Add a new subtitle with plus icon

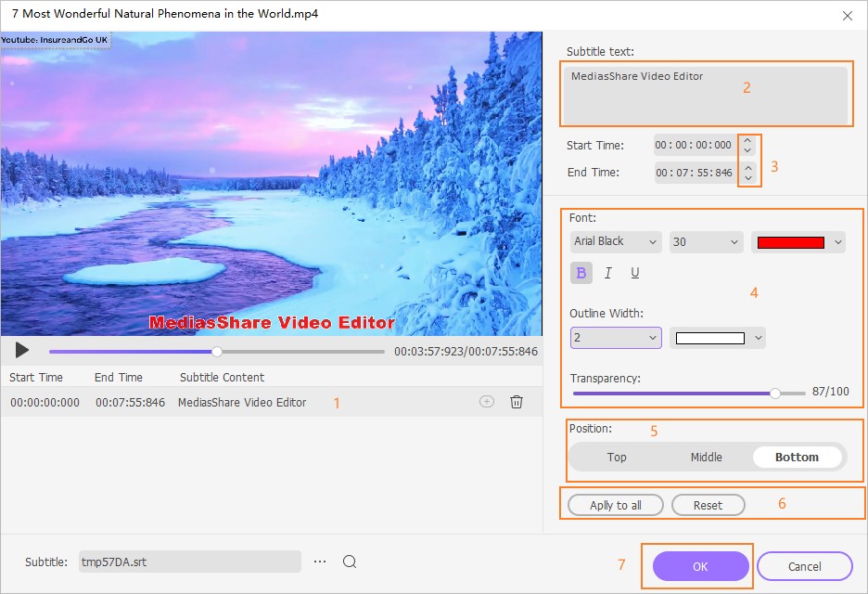point(487,402)
